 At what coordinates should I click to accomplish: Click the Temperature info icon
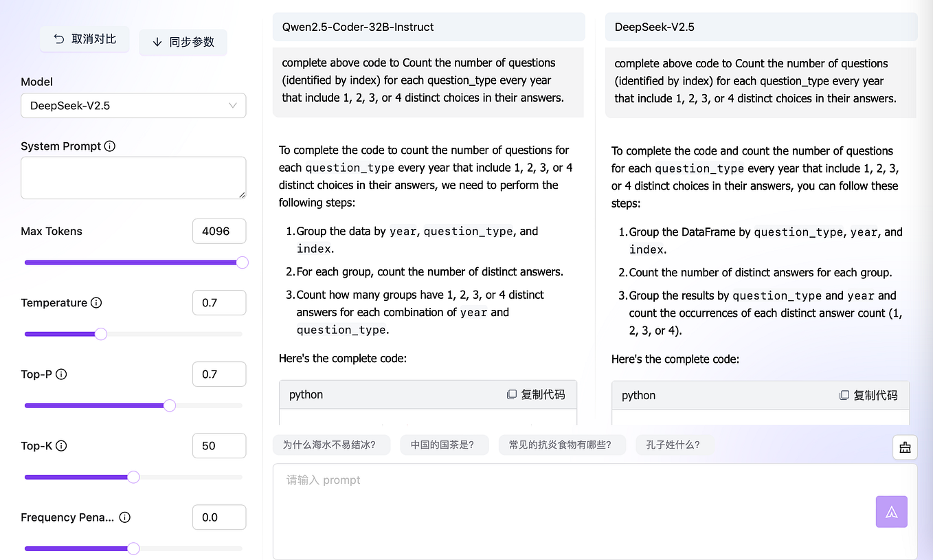95,303
